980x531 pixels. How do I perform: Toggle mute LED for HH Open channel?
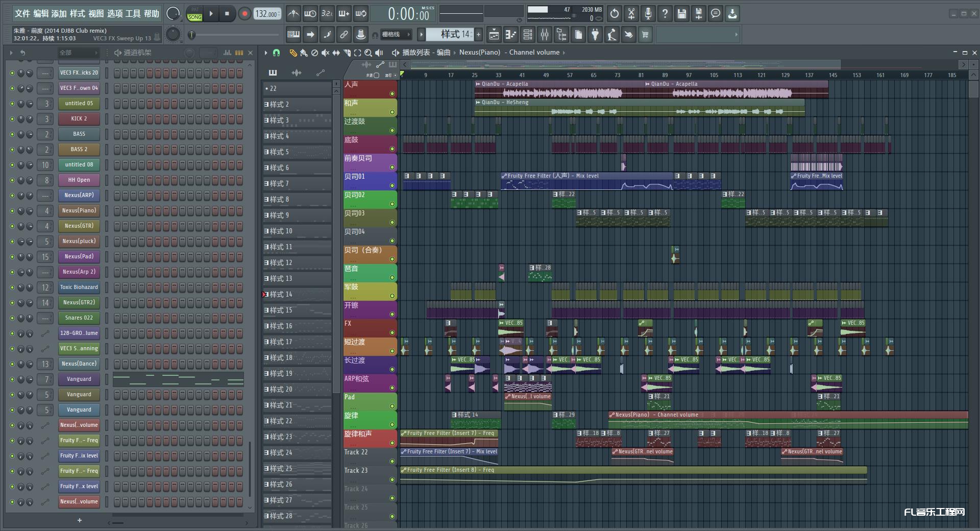[12, 180]
